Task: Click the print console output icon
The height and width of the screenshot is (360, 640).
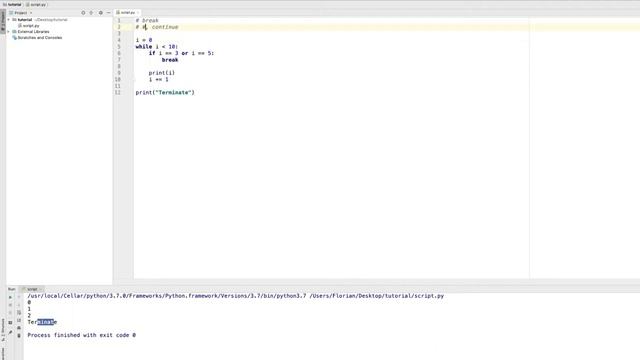Action: pyautogui.click(x=19, y=328)
